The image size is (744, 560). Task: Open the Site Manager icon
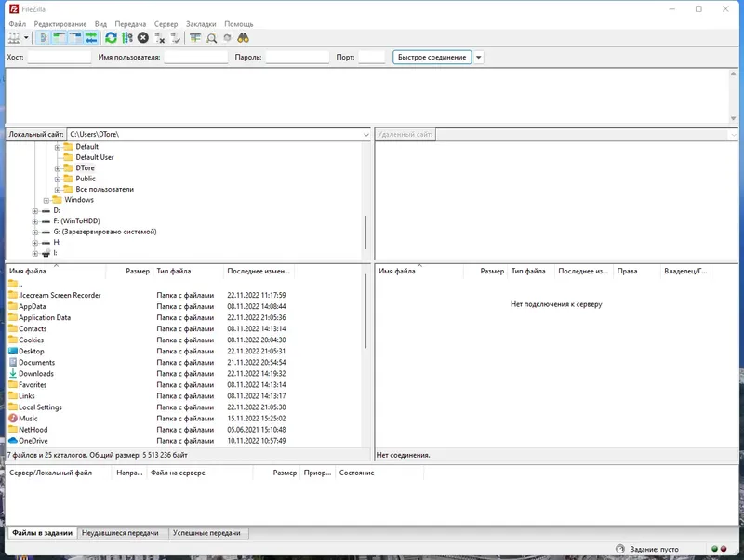coord(14,38)
